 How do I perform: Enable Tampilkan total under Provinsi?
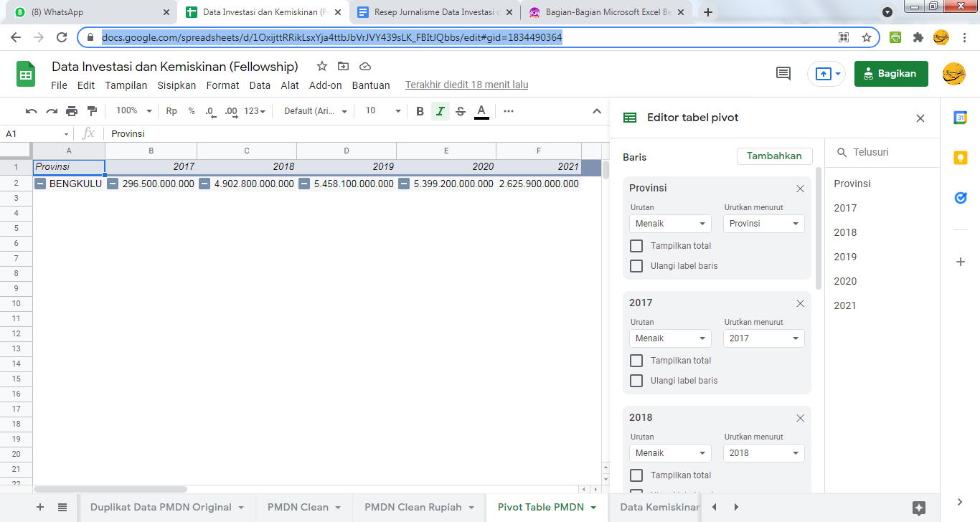point(636,246)
